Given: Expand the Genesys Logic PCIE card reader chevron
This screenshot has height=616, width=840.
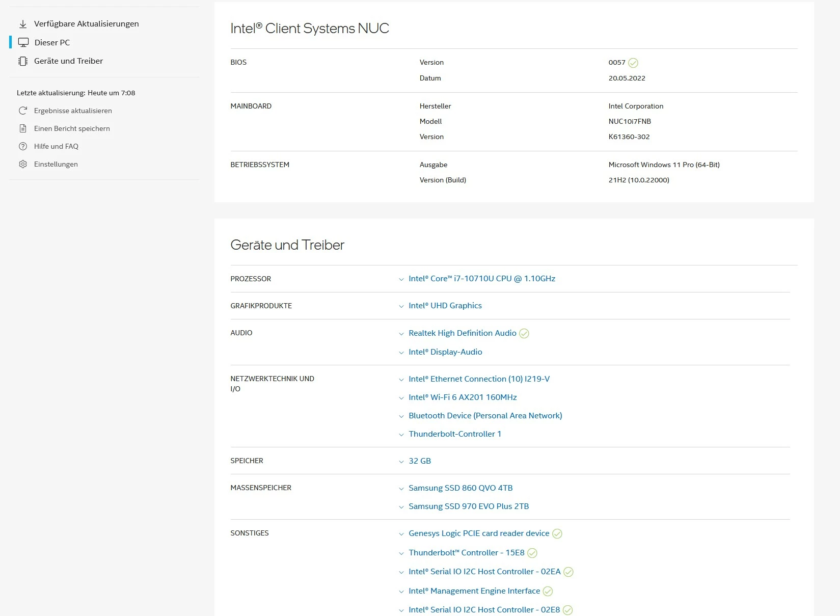Looking at the screenshot, I should coord(401,534).
